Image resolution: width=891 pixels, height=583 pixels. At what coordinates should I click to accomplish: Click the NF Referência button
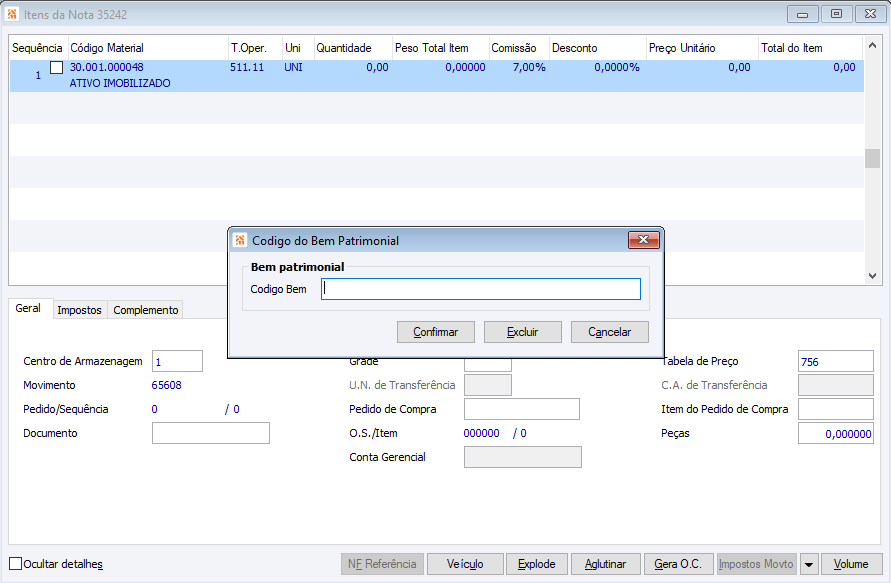382,564
